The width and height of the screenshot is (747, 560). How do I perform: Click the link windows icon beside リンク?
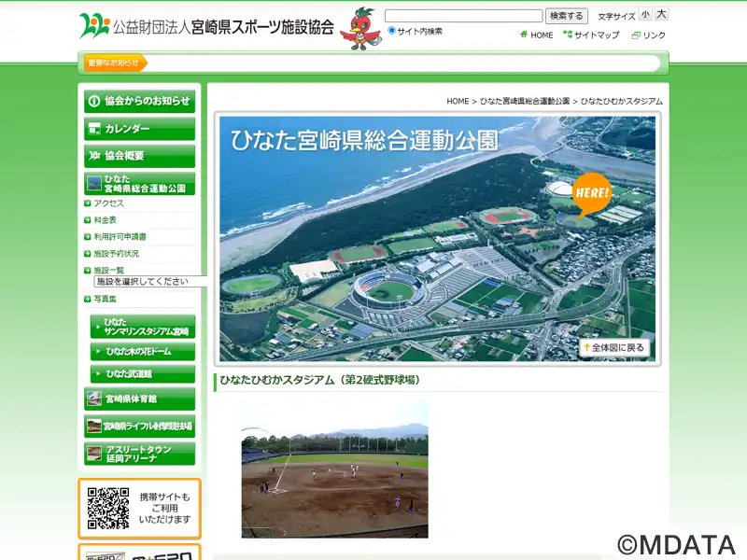click(636, 35)
